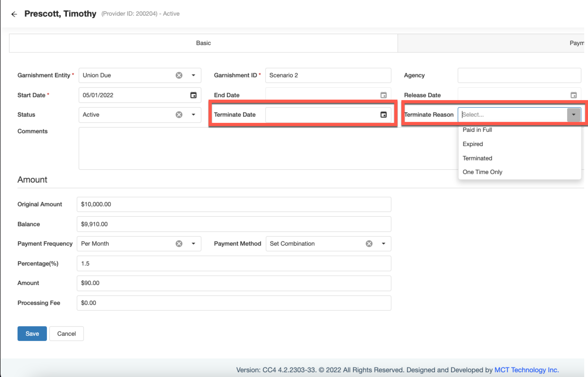Cancel editing the garnishment
Screen dimensions: 588x377
tap(67, 333)
